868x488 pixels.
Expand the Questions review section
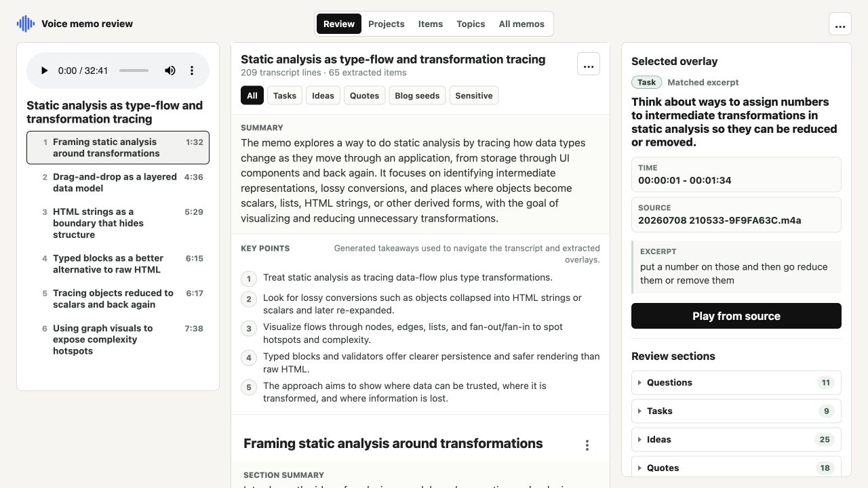[x=736, y=382]
